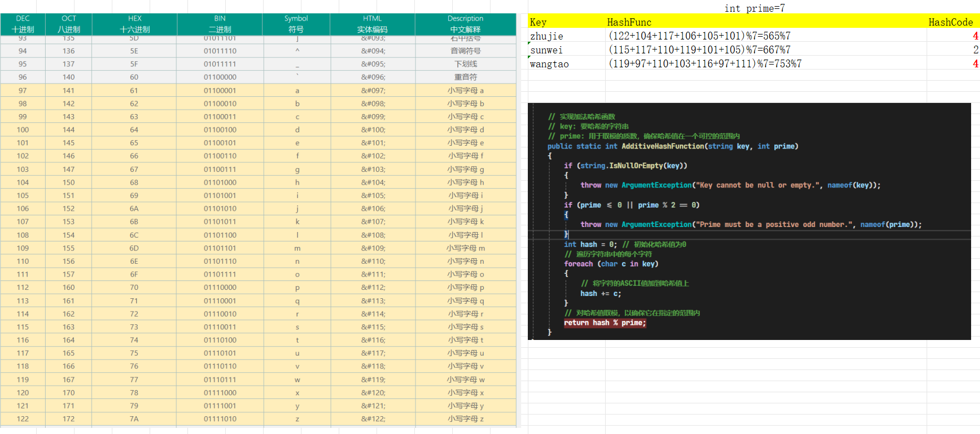Click the '&#110;' HTML entity cell
Image resolution: width=980 pixels, height=434 pixels.
[373, 262]
